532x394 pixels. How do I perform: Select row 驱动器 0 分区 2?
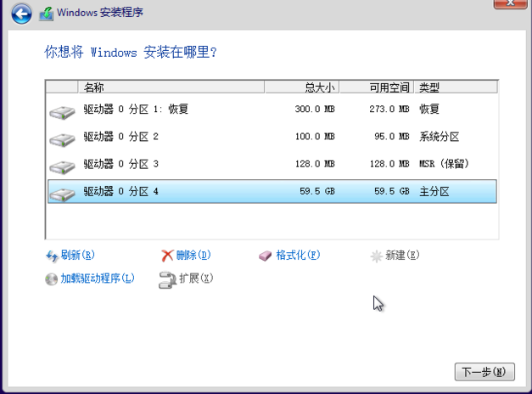click(272, 137)
